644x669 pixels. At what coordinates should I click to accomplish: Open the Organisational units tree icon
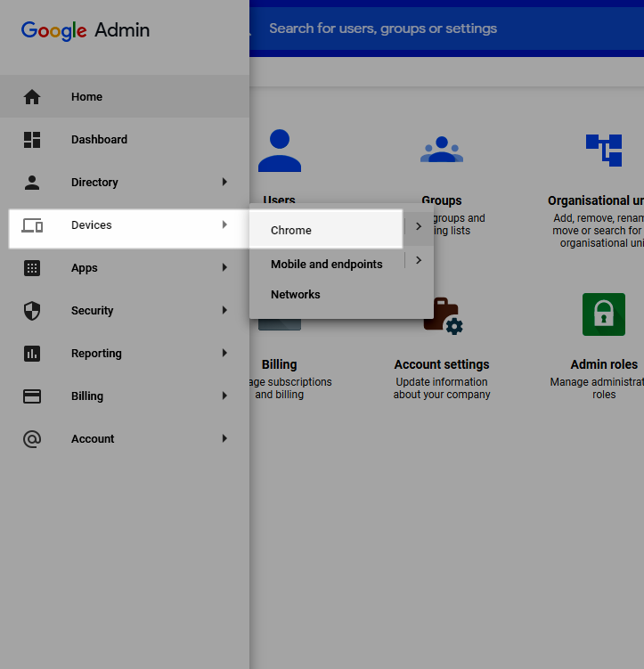pyautogui.click(x=604, y=151)
